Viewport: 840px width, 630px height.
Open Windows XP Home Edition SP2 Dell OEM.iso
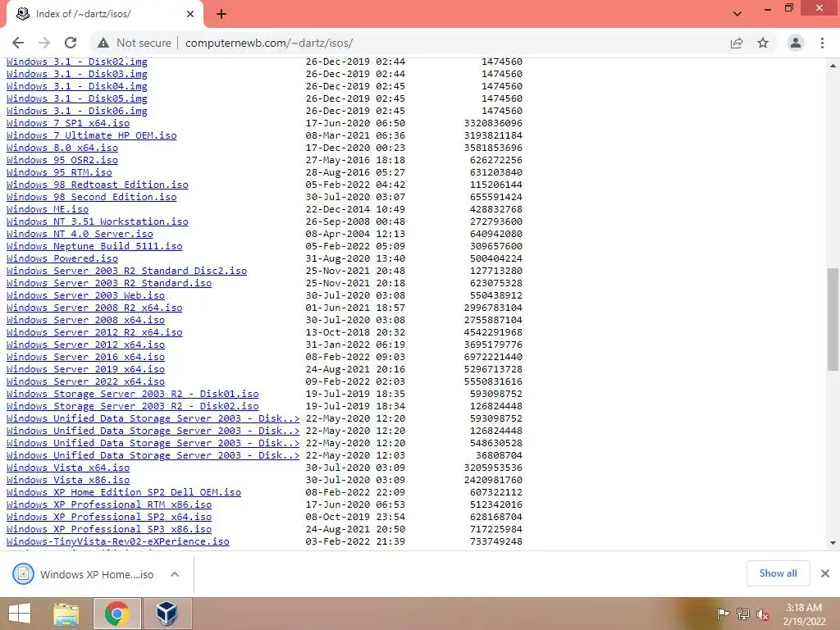[124, 493]
